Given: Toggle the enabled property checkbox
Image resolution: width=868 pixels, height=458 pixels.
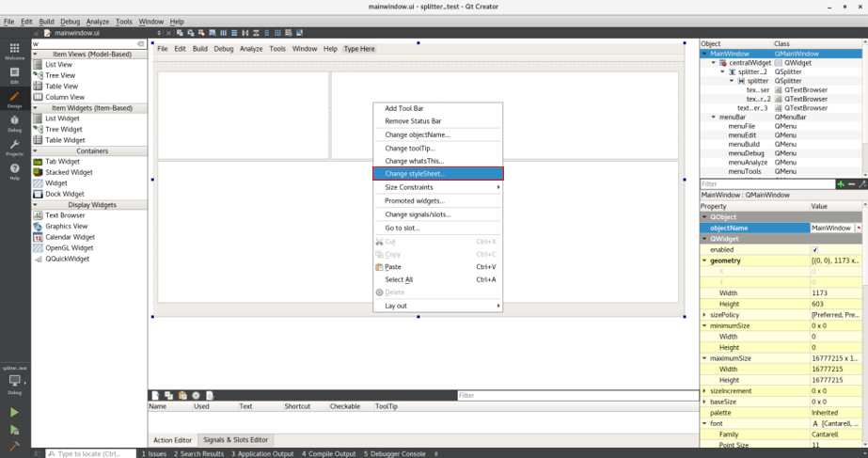Looking at the screenshot, I should click(x=814, y=250).
